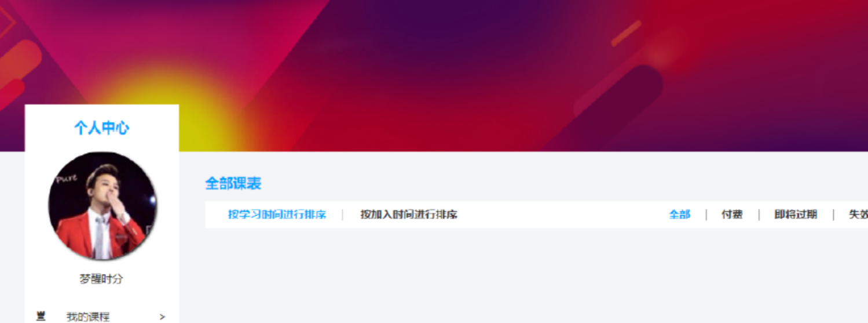Click divider between the two sort options
Screen dimensions: 868x323
point(343,215)
